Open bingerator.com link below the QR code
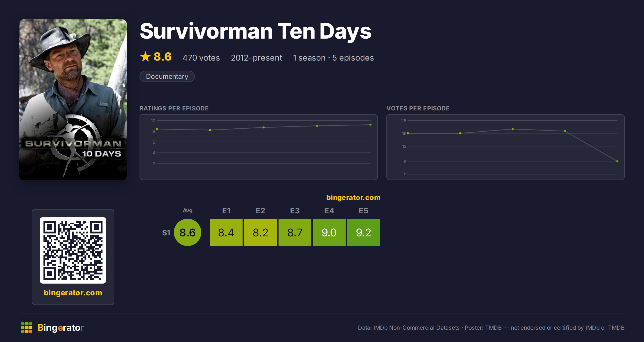 (x=73, y=293)
